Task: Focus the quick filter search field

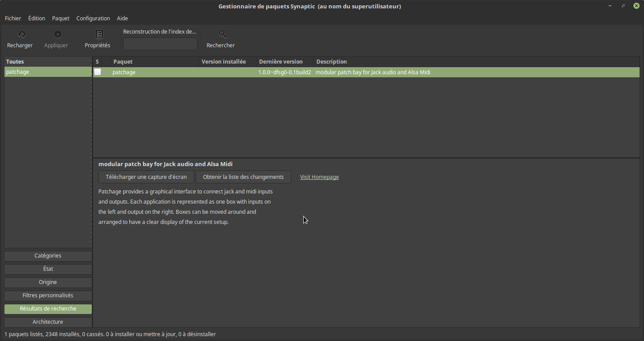Action: coord(160,44)
